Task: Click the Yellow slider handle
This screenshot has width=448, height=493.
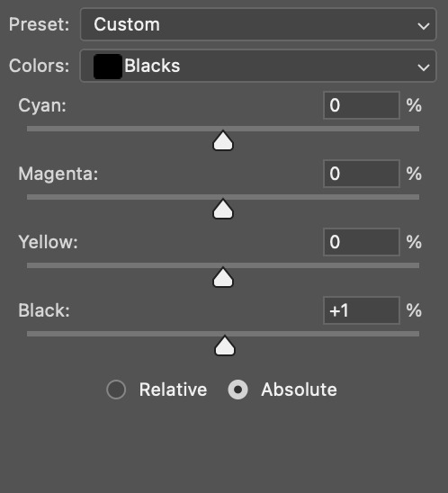Action: click(223, 277)
